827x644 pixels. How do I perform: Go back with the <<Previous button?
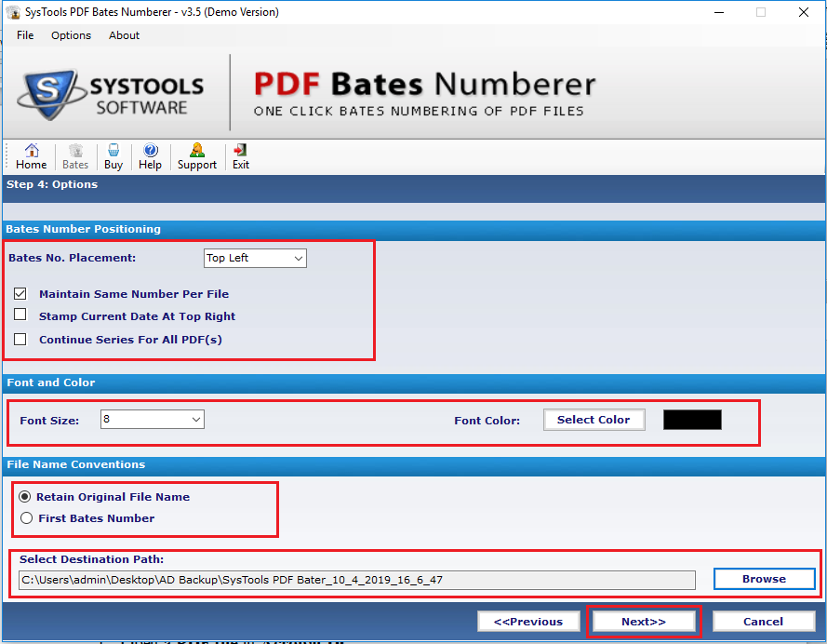[x=528, y=622]
